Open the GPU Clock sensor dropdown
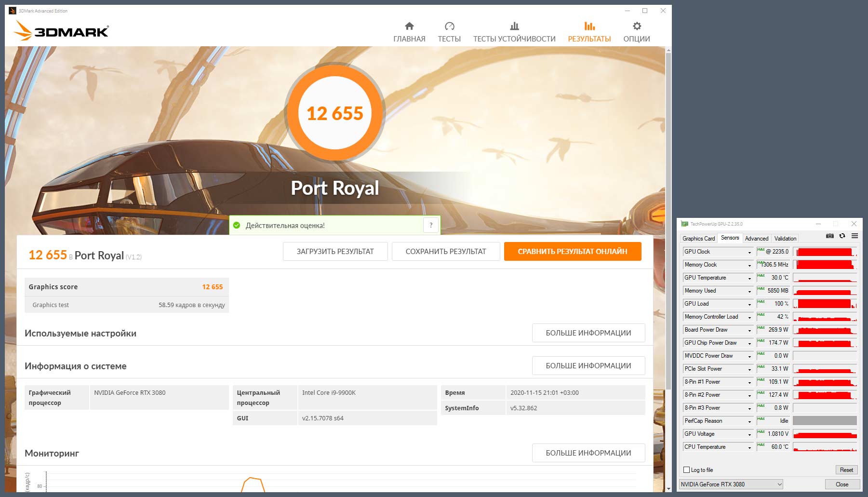868x497 pixels. pos(749,252)
